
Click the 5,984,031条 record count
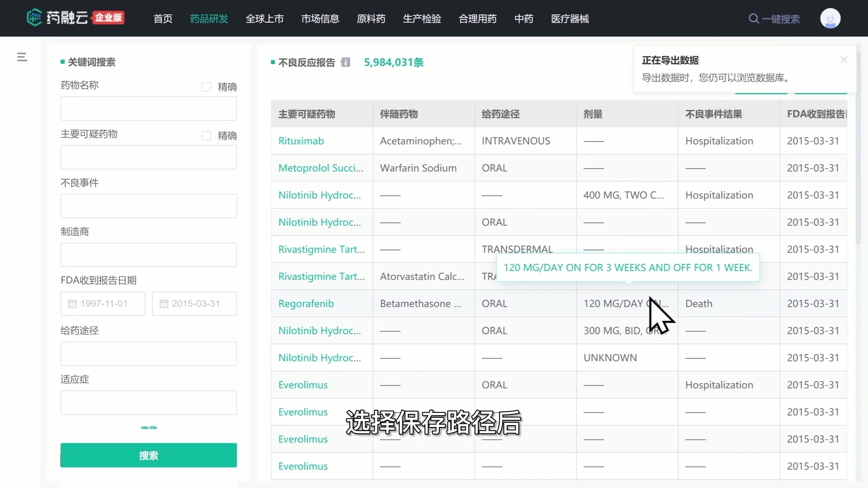pyautogui.click(x=393, y=62)
